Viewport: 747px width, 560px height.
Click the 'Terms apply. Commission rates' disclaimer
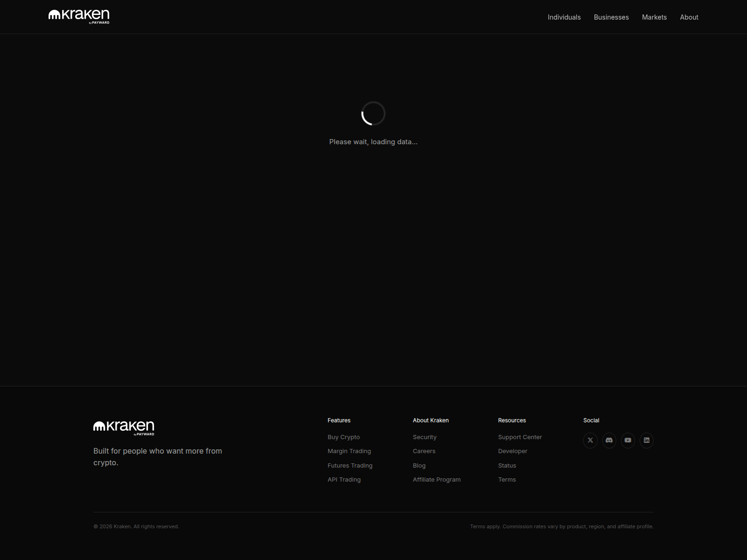(x=562, y=526)
